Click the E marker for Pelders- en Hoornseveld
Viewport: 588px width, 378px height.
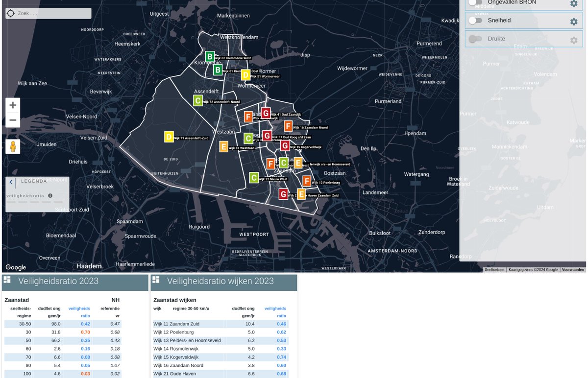click(298, 163)
